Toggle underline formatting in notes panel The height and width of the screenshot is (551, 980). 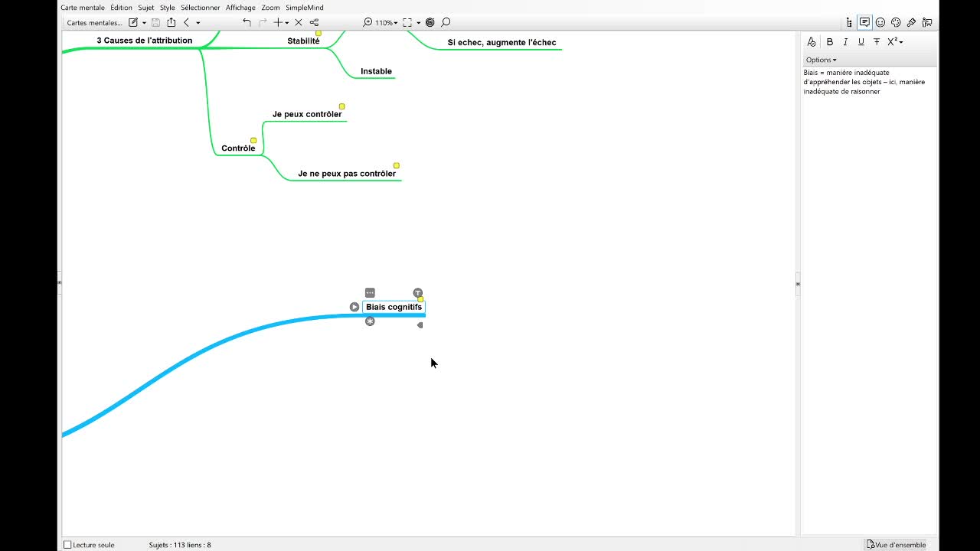(x=861, y=42)
